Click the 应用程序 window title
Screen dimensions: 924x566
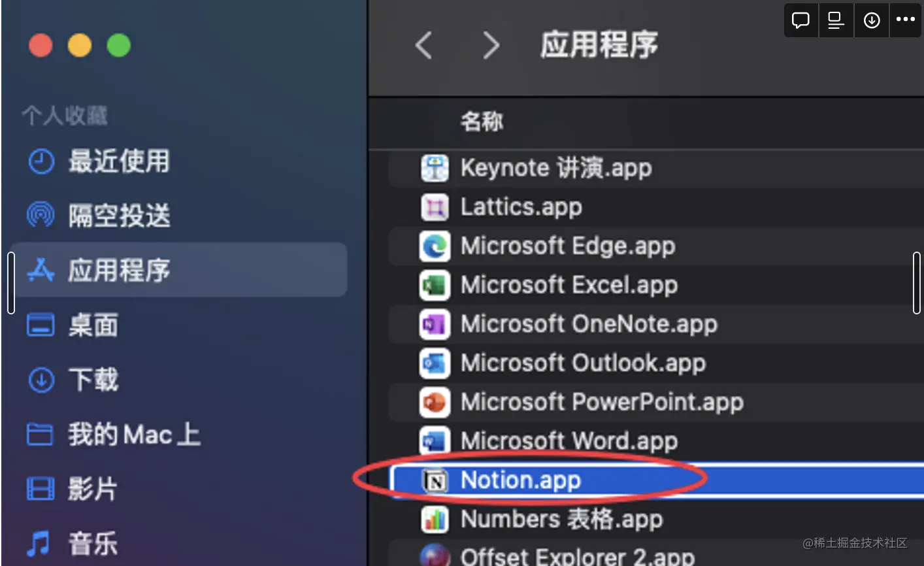(599, 45)
